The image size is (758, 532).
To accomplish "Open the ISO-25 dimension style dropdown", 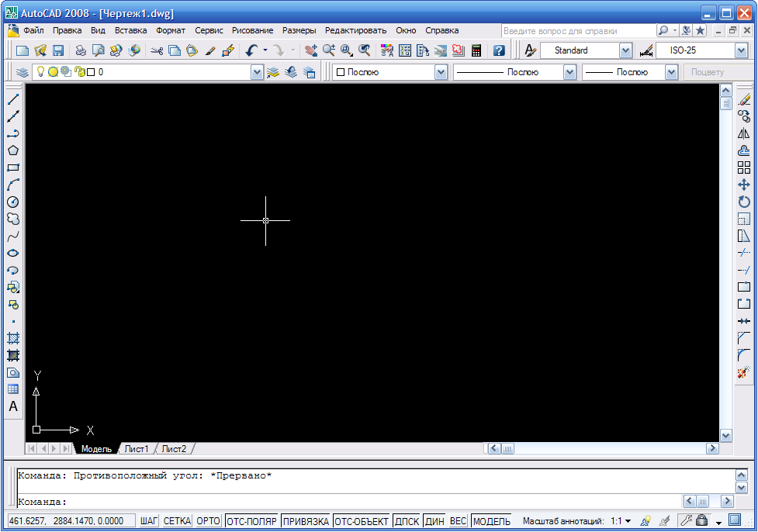I will click(741, 50).
